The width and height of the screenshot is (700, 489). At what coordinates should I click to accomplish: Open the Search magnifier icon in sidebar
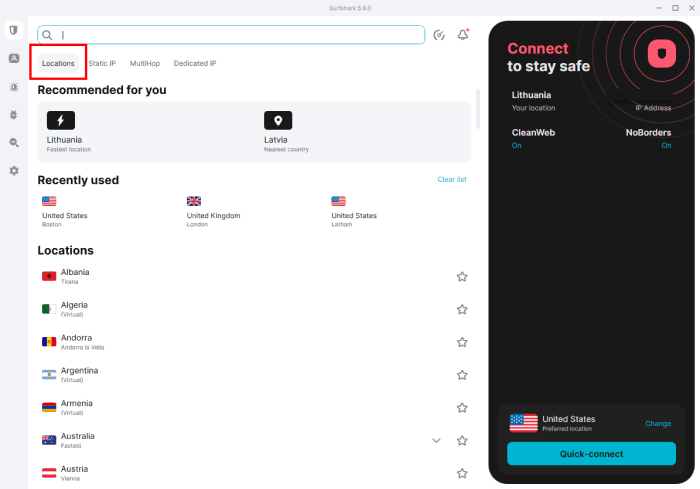(x=14, y=143)
